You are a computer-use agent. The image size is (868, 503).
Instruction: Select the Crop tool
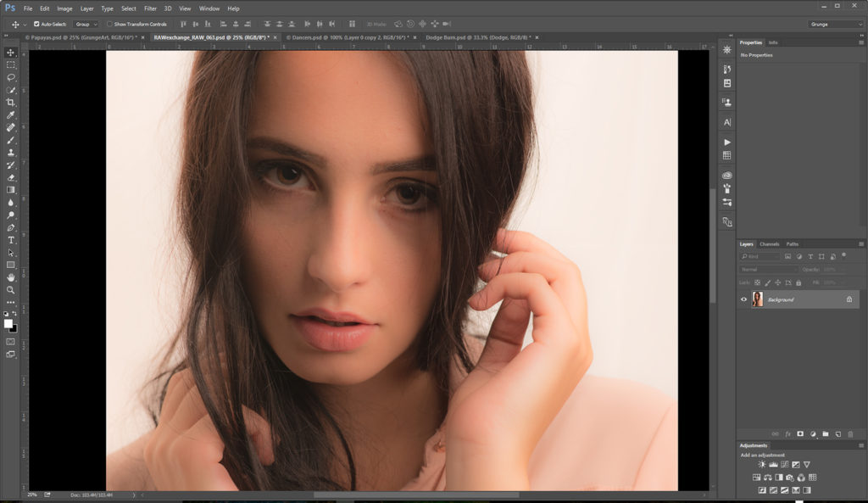click(x=11, y=103)
